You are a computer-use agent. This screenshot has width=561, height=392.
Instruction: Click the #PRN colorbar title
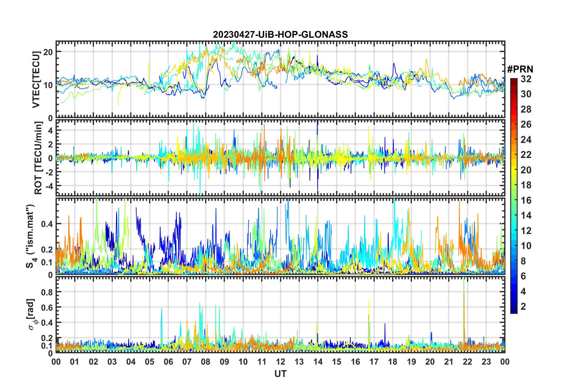click(x=520, y=69)
